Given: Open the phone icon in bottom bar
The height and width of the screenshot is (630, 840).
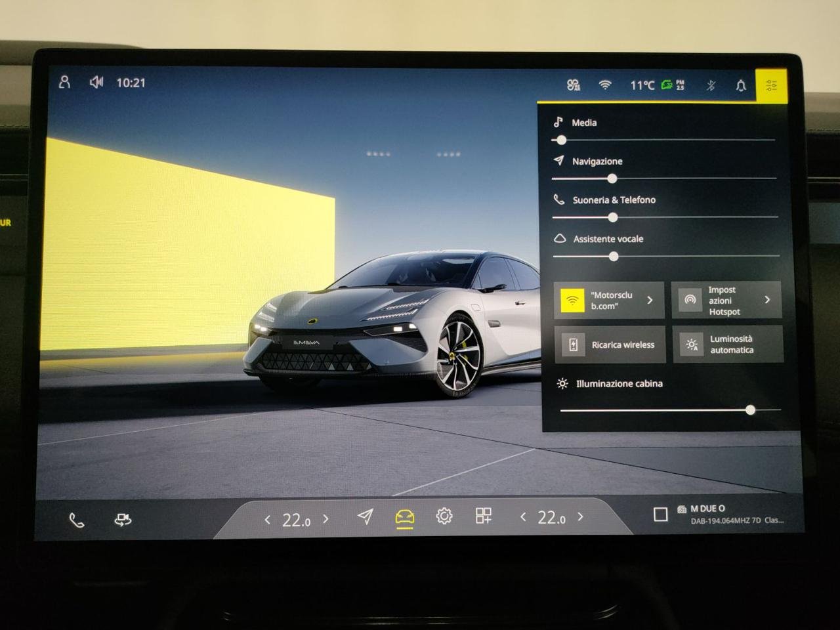Looking at the screenshot, I should pyautogui.click(x=77, y=520).
